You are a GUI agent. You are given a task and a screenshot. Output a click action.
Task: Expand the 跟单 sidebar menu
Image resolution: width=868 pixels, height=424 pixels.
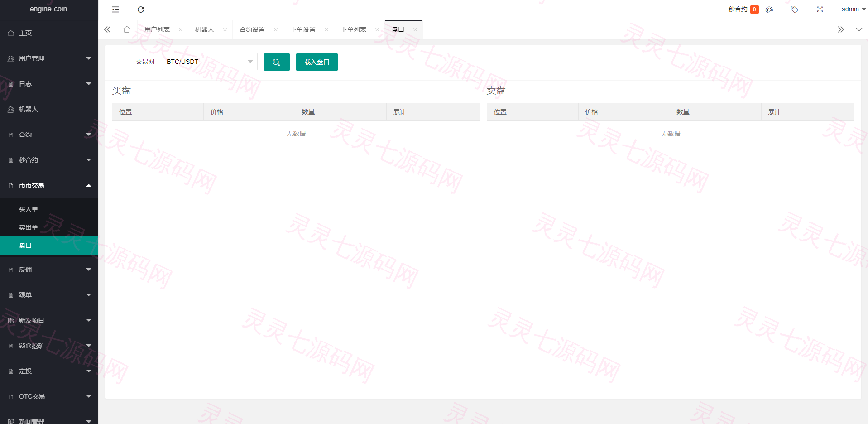pos(49,295)
